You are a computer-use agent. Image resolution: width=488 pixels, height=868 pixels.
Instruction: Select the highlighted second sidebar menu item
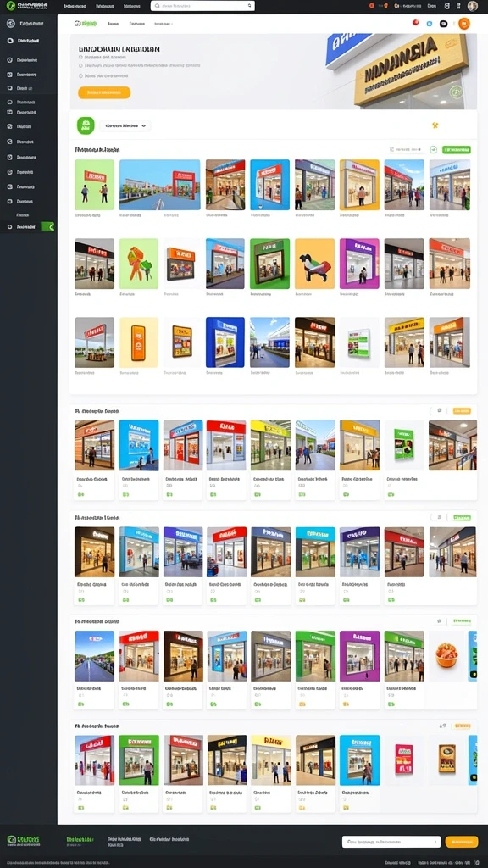28,41
